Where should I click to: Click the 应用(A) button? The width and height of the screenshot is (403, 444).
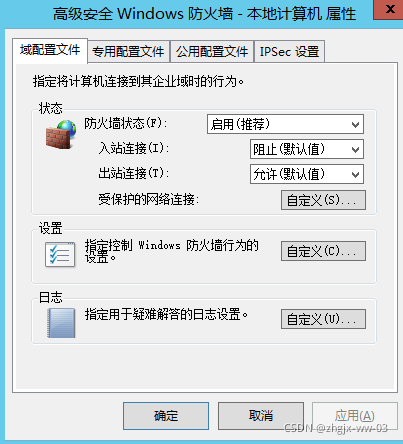tap(355, 416)
